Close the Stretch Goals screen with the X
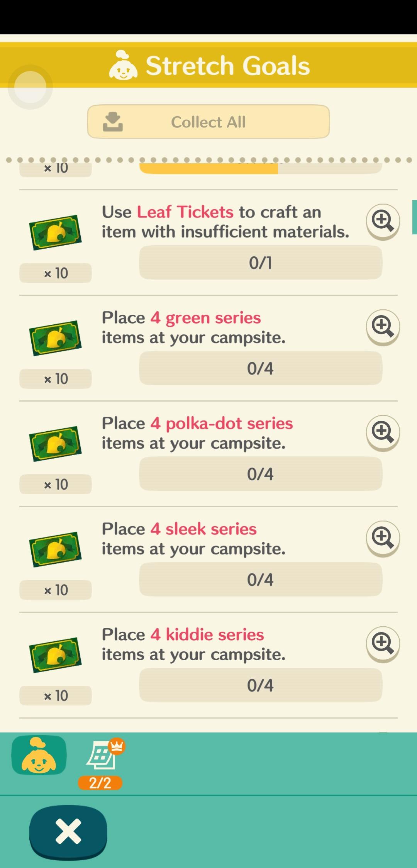 pyautogui.click(x=68, y=831)
